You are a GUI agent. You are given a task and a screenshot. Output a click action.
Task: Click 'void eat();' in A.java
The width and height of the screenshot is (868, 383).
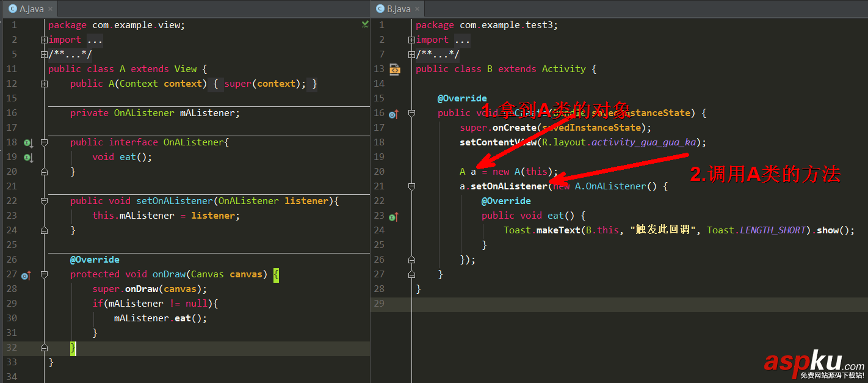pos(122,157)
